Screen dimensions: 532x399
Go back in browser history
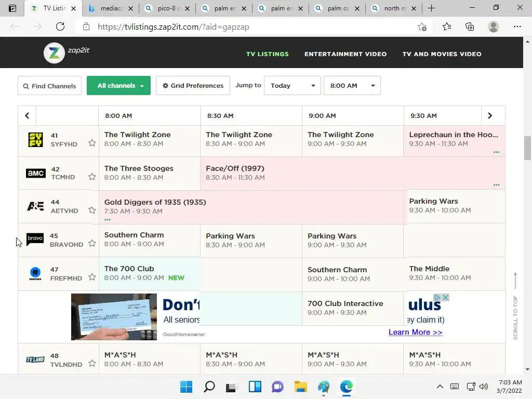(15, 26)
